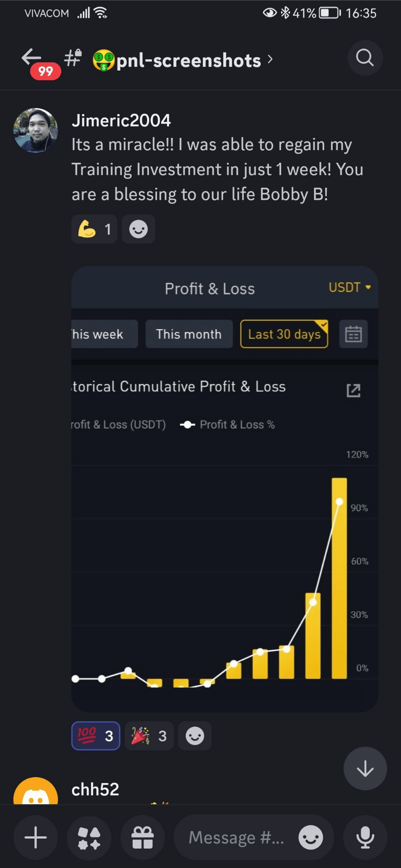Add reaction under Jimeric2004's text message
Screen dimensions: 401x868
click(138, 229)
